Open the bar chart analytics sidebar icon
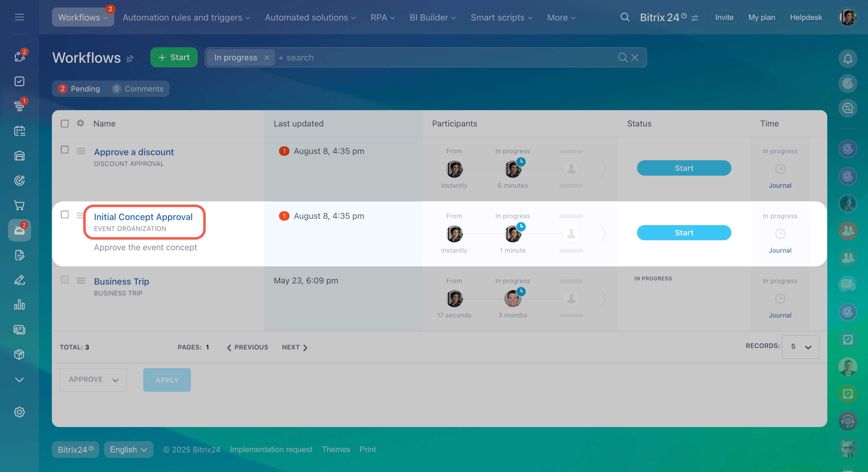 click(19, 305)
